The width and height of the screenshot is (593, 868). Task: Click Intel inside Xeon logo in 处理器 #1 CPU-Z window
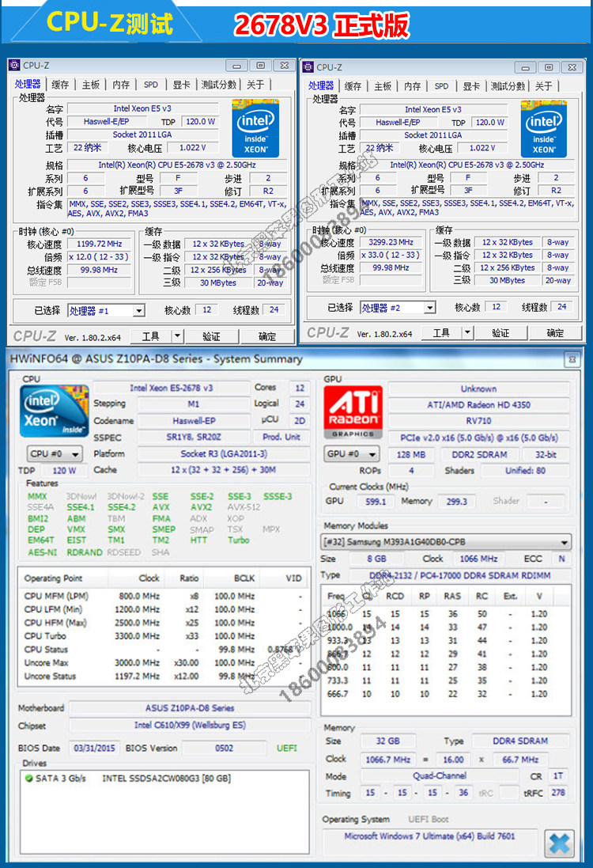coord(255,128)
